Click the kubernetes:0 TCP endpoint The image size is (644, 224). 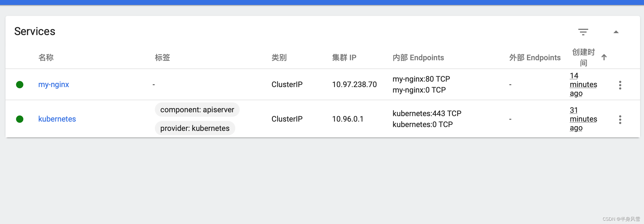tap(423, 124)
